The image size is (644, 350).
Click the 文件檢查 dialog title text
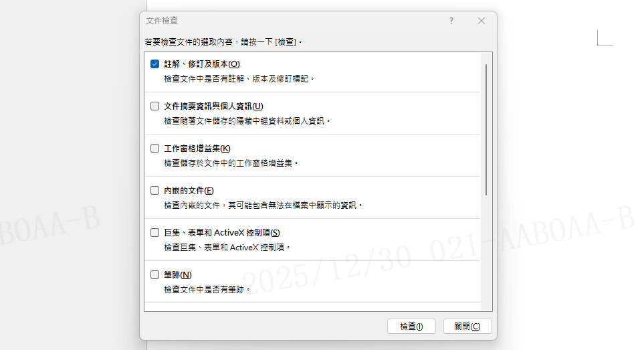tap(162, 21)
